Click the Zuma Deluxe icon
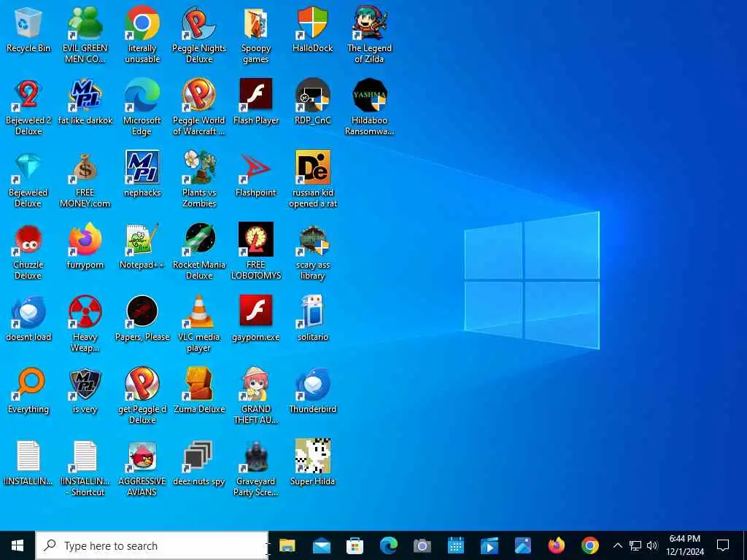 point(198,384)
